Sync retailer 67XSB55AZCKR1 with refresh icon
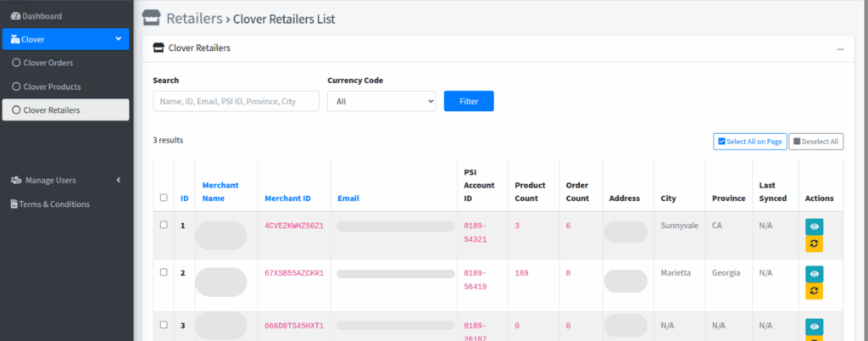This screenshot has height=341, width=868. coord(814,291)
